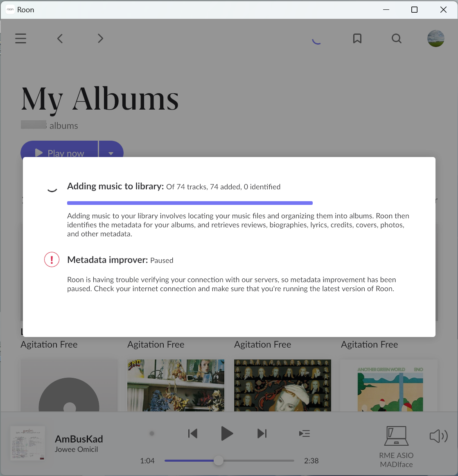Open the play queue icon
Viewport: 458px width, 476px height.
pos(304,433)
